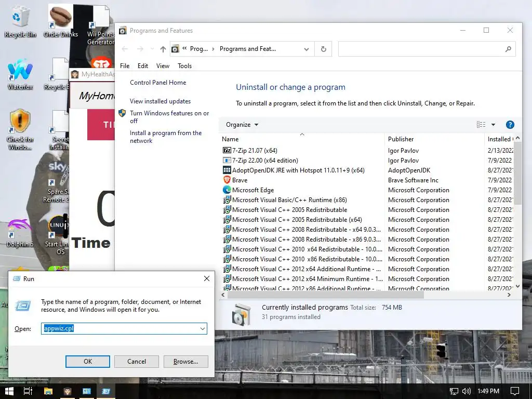Click Brave Software Inc publisher cell
Image resolution: width=532 pixels, height=399 pixels.
pyautogui.click(x=413, y=180)
